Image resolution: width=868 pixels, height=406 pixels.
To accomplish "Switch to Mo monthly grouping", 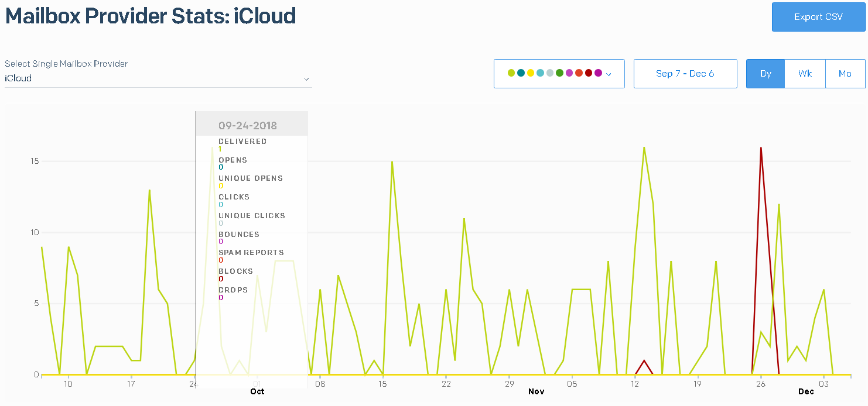I will point(845,74).
